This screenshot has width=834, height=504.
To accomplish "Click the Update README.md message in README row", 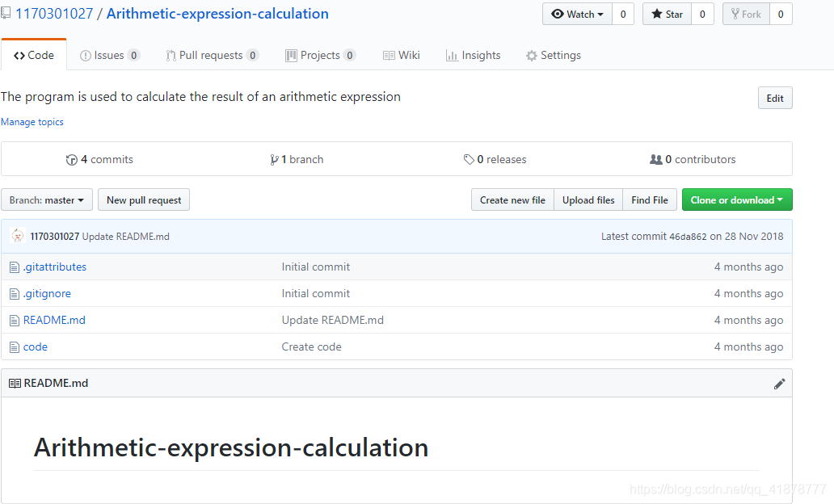I will point(332,320).
